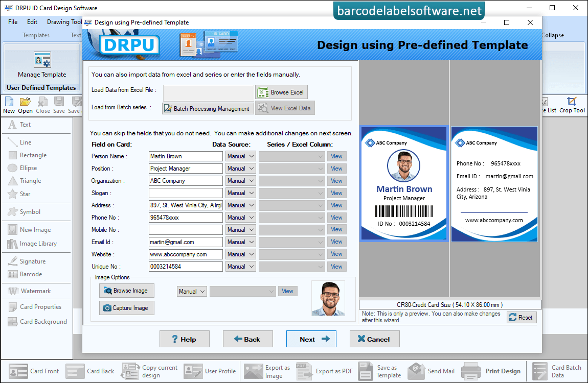Open Image Options Manual dropdown
This screenshot has height=383, width=588.
click(x=192, y=291)
